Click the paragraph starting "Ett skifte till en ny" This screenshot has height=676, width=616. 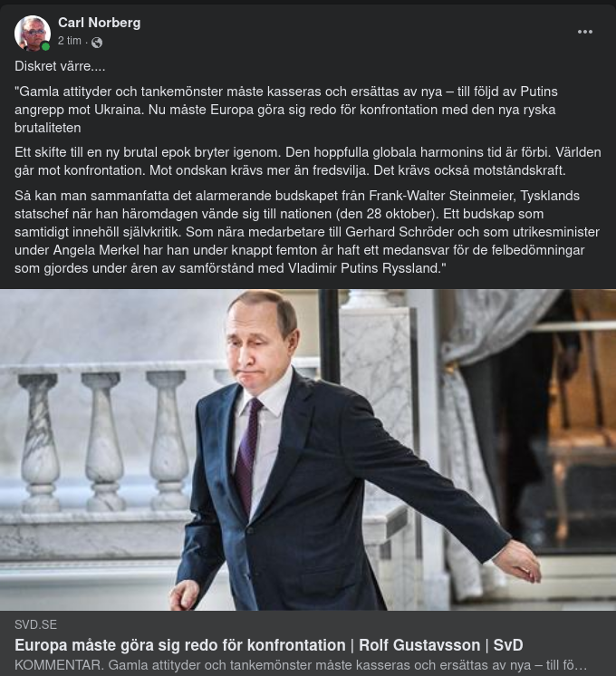click(308, 160)
